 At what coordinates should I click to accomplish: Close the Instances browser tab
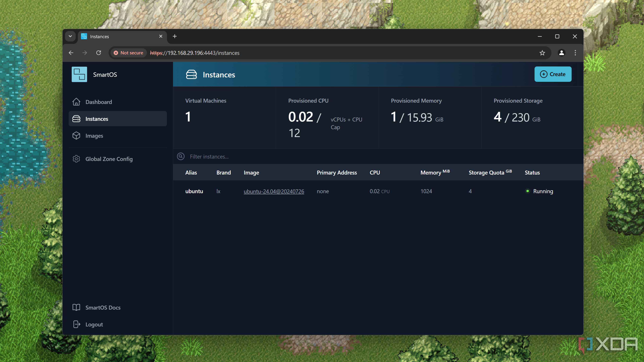(x=161, y=36)
